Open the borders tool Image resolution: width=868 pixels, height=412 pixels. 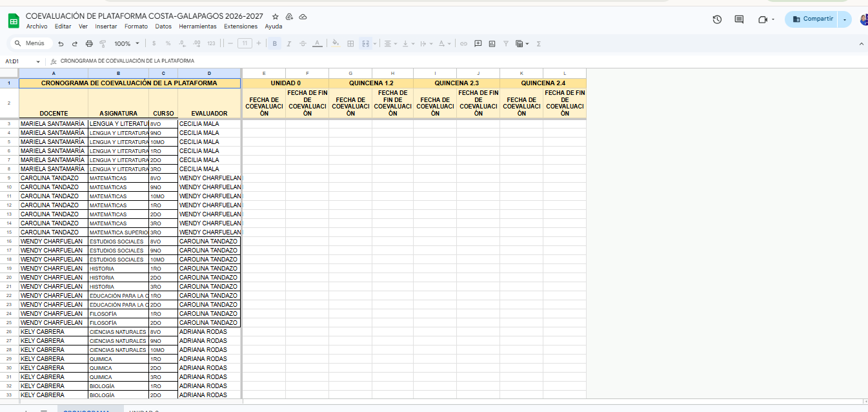click(350, 44)
